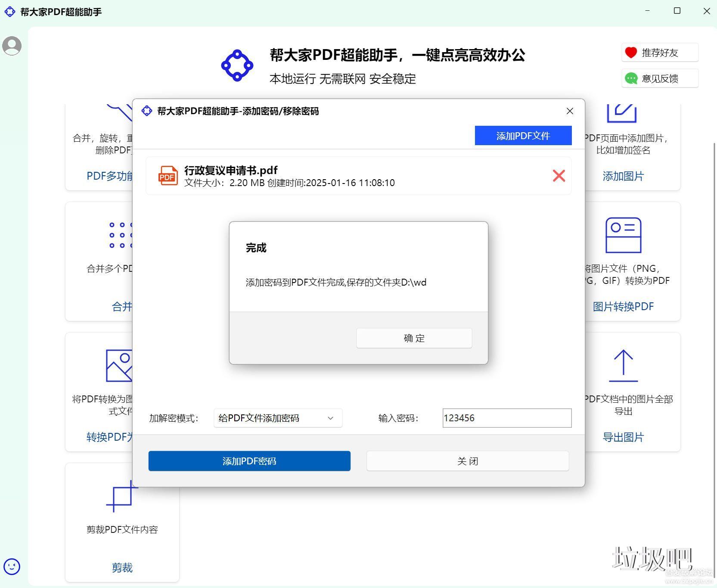Image resolution: width=717 pixels, height=588 pixels.
Task: Click the image-to-PDF card icon
Action: click(x=623, y=235)
